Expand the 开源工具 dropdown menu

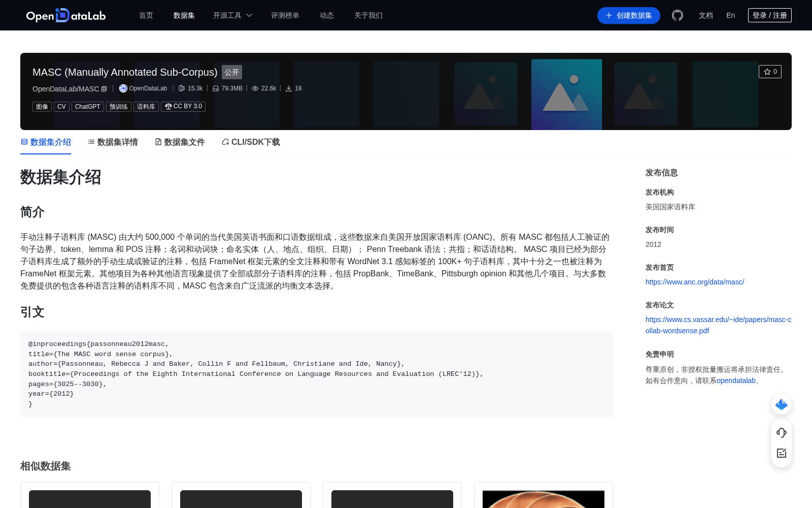coord(232,15)
